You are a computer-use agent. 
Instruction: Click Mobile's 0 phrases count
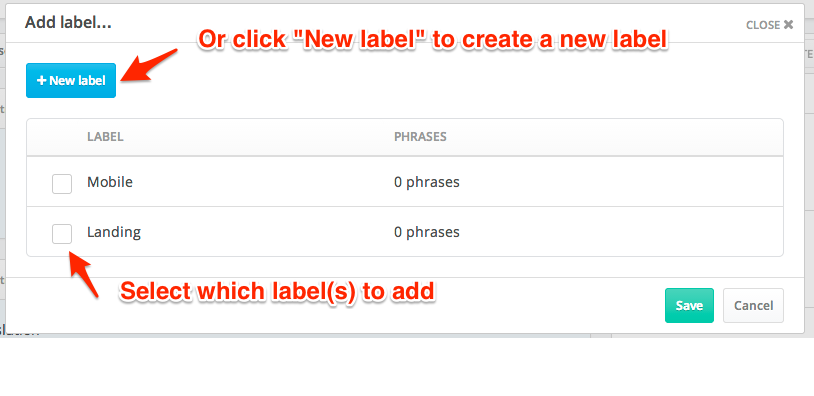(x=427, y=183)
